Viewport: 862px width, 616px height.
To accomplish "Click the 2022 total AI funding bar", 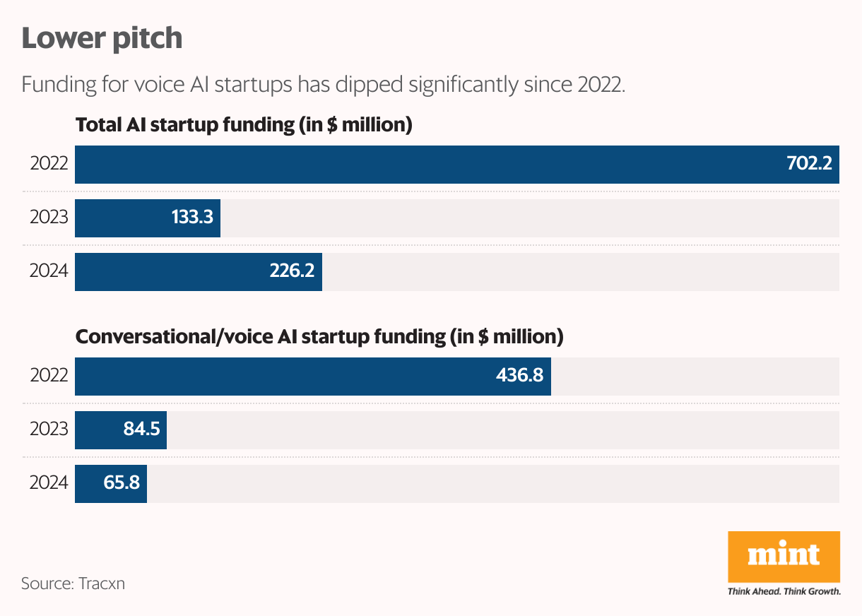I will click(457, 165).
